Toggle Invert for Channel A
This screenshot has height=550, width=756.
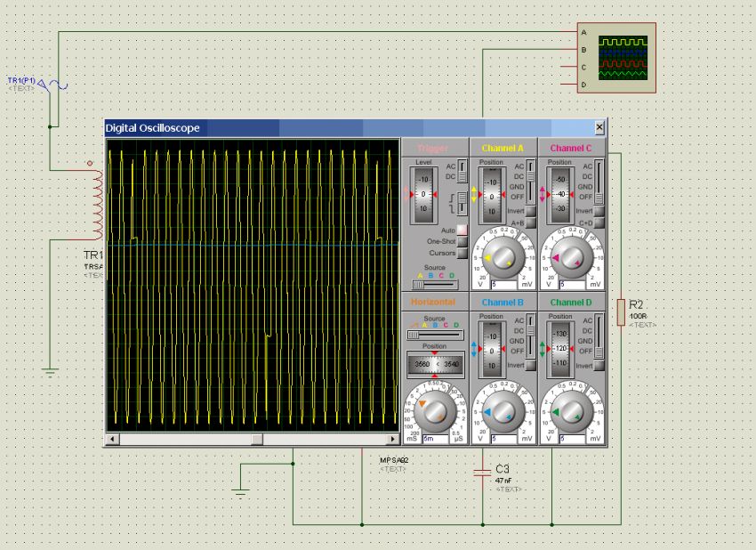click(530, 212)
